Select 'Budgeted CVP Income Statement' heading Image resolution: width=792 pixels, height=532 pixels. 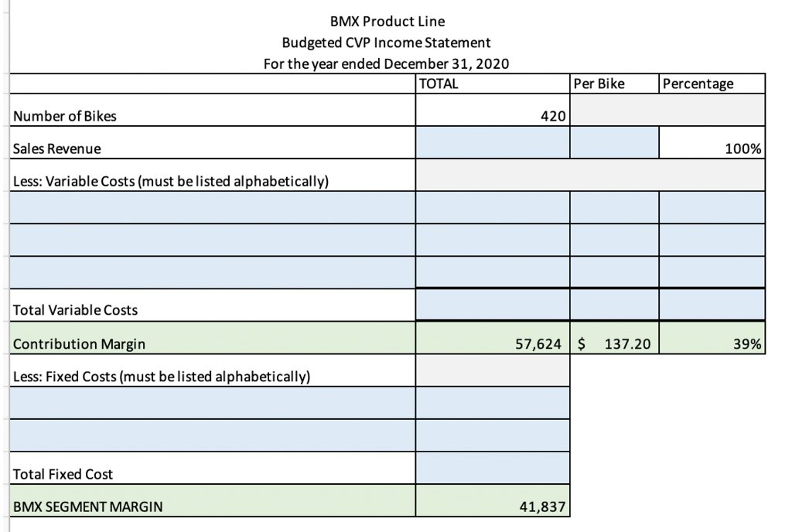pos(387,43)
